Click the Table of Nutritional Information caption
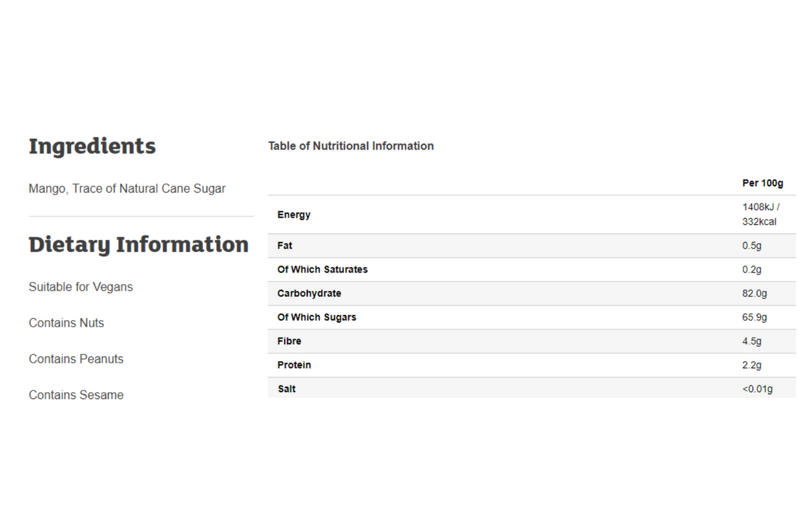The image size is (799, 532). click(x=351, y=146)
